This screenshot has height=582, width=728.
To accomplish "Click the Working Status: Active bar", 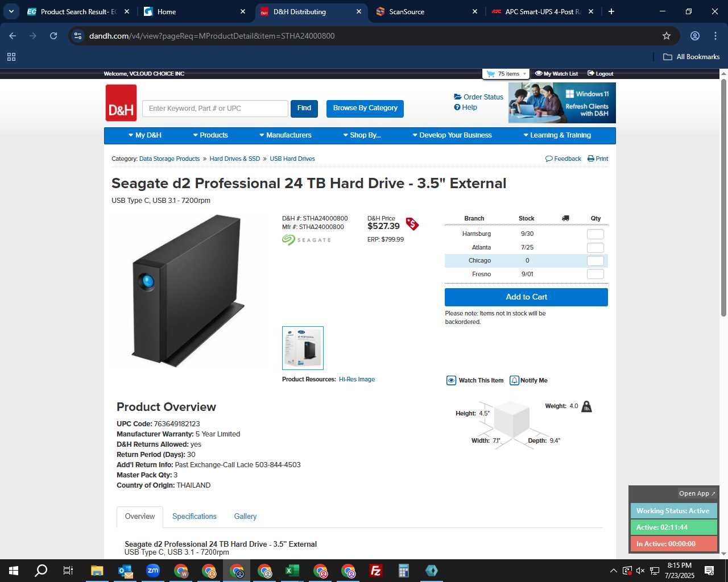I will click(673, 511).
